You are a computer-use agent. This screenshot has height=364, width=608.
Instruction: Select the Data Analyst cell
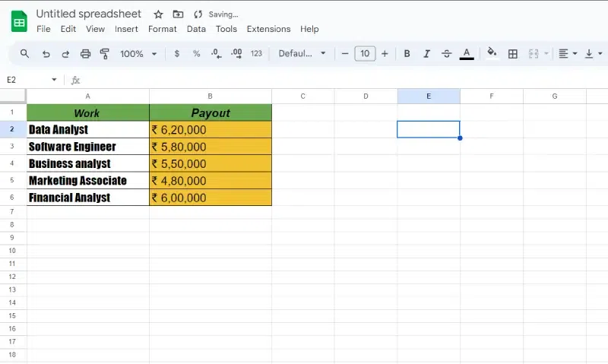88,129
